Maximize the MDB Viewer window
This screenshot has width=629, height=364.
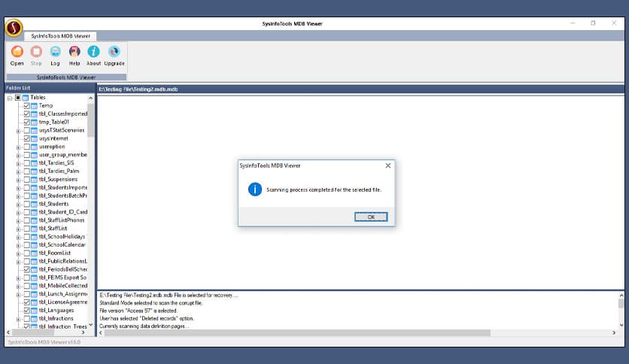[x=593, y=23]
